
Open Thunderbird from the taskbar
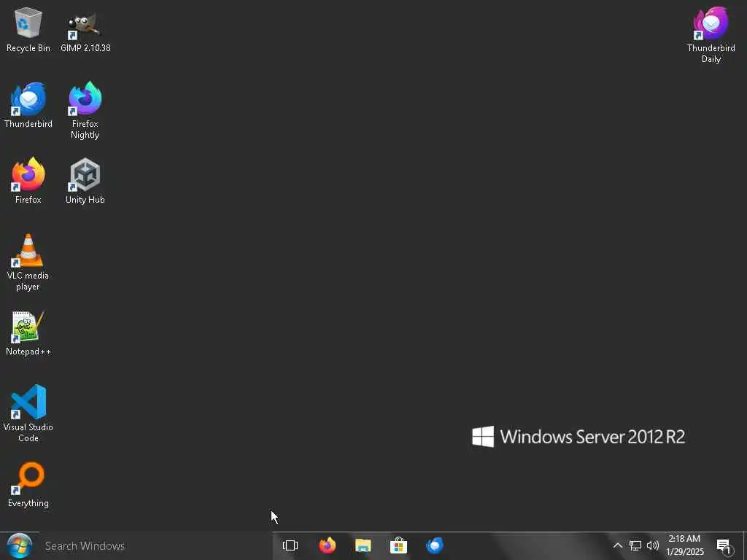pyautogui.click(x=435, y=545)
